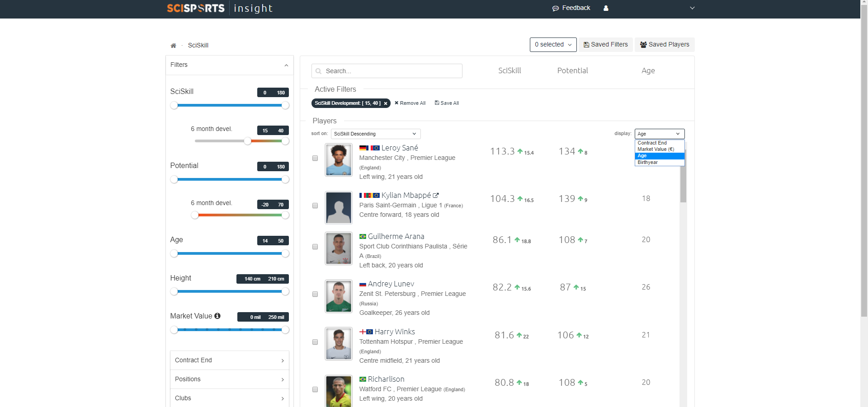Screen dimensions: 868x407
Task: Click the Harry Winks name link
Action: tap(395, 332)
